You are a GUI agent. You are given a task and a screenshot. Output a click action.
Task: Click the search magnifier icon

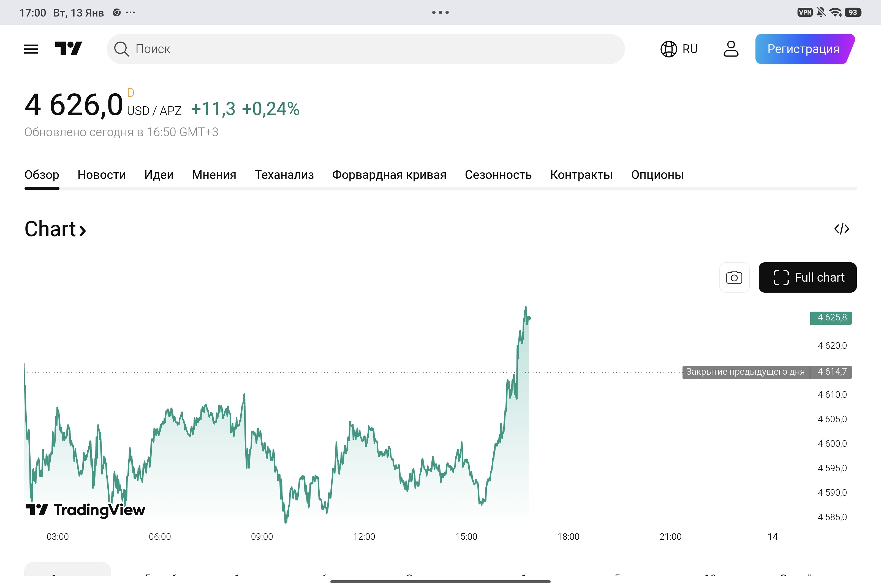[x=121, y=49]
